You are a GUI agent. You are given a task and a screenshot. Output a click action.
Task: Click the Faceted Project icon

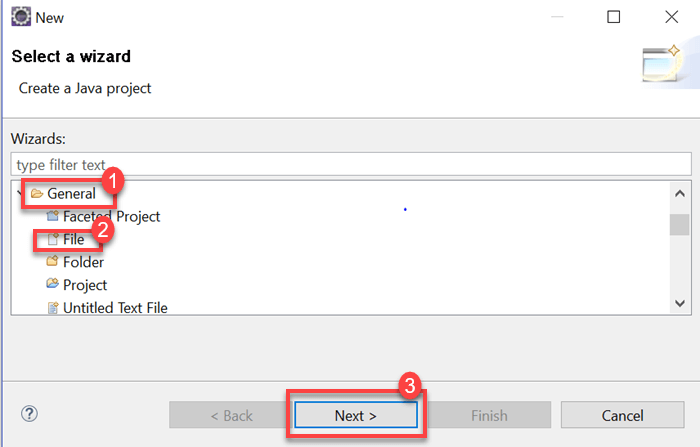53,216
